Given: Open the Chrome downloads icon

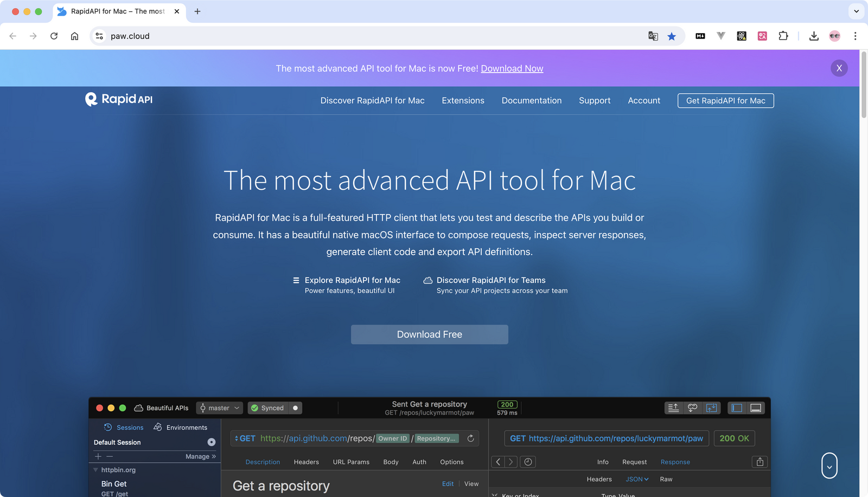Looking at the screenshot, I should tap(814, 36).
